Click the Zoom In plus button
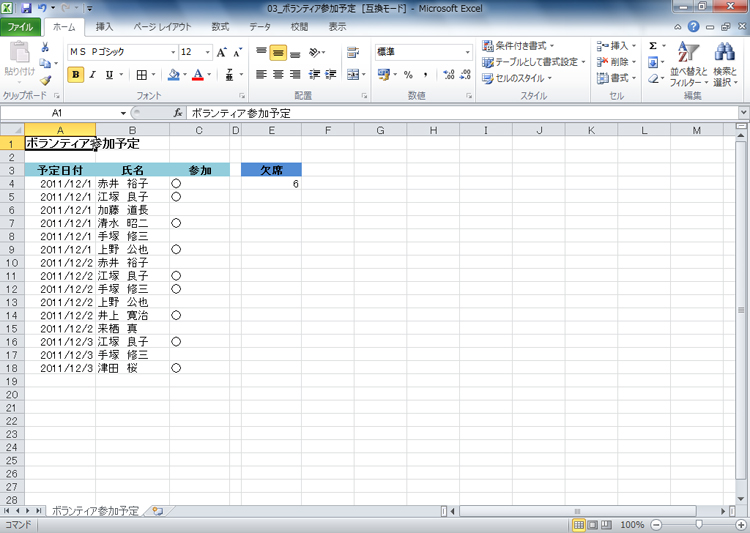This screenshot has height=533, width=750. (741, 525)
